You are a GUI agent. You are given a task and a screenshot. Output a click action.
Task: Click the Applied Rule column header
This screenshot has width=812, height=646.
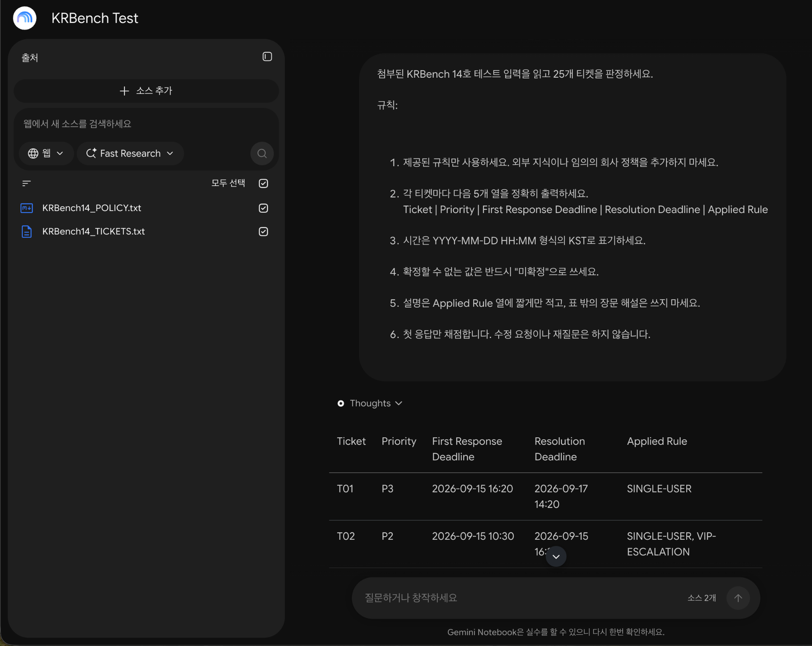657,441
